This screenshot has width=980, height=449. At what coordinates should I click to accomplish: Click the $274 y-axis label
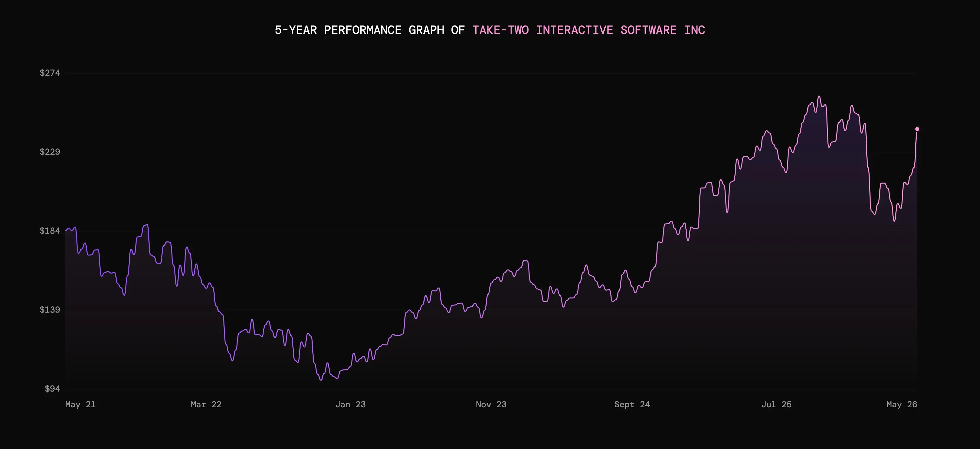coord(50,72)
